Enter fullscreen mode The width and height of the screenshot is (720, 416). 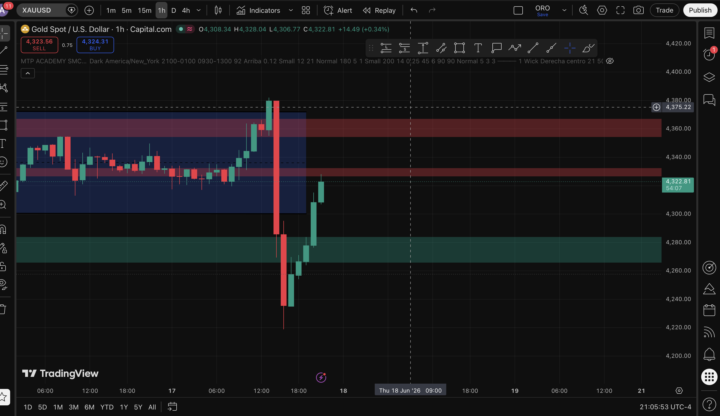620,10
